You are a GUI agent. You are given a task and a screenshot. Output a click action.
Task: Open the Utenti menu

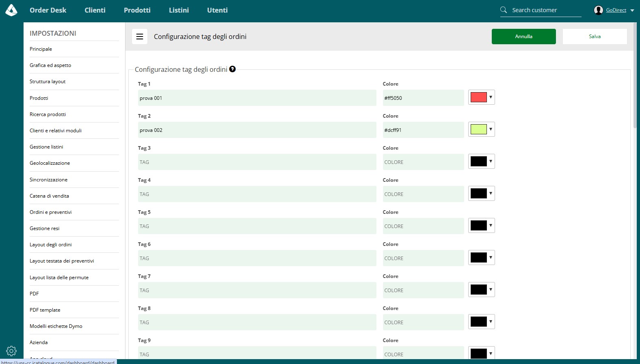point(217,10)
